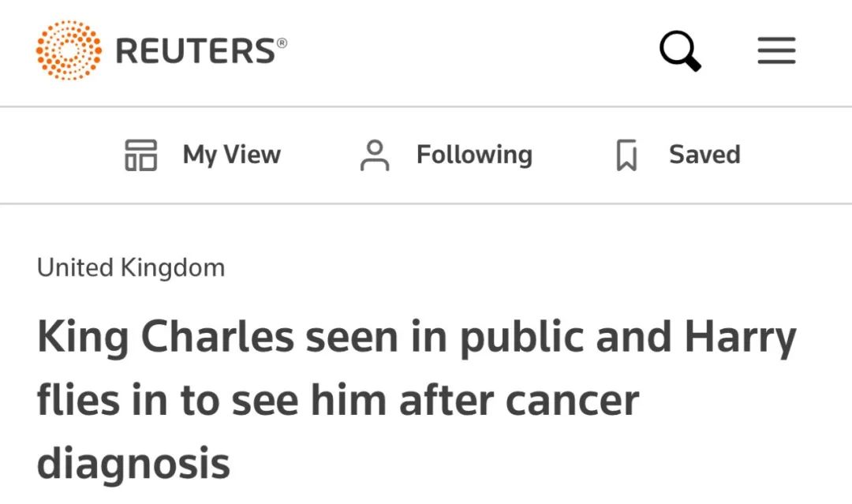Viewport: 852px width, 504px height.
Task: Open the hamburger navigation menu
Action: [776, 50]
